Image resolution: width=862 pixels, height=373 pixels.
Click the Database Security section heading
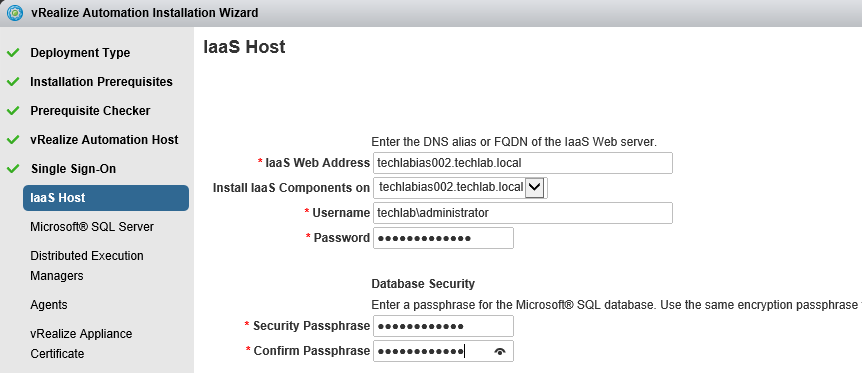423,284
